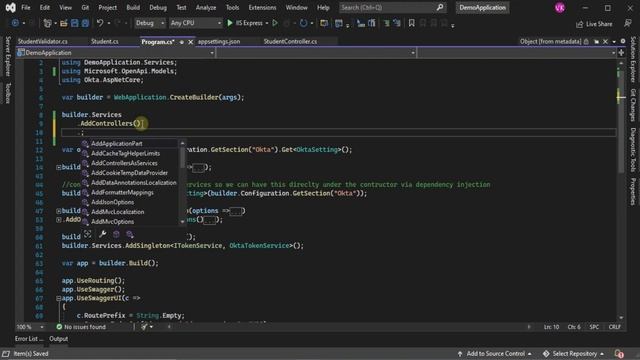Toggle expand filter icon in IntelliSense bar

point(87,234)
